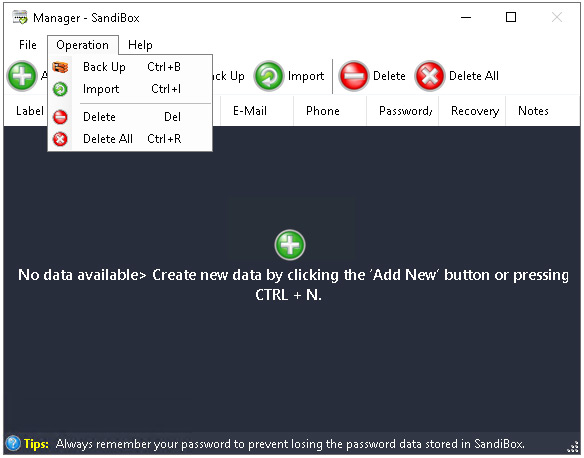Click the toolbar Delete label
Screen dimensions: 584x458
click(x=389, y=76)
